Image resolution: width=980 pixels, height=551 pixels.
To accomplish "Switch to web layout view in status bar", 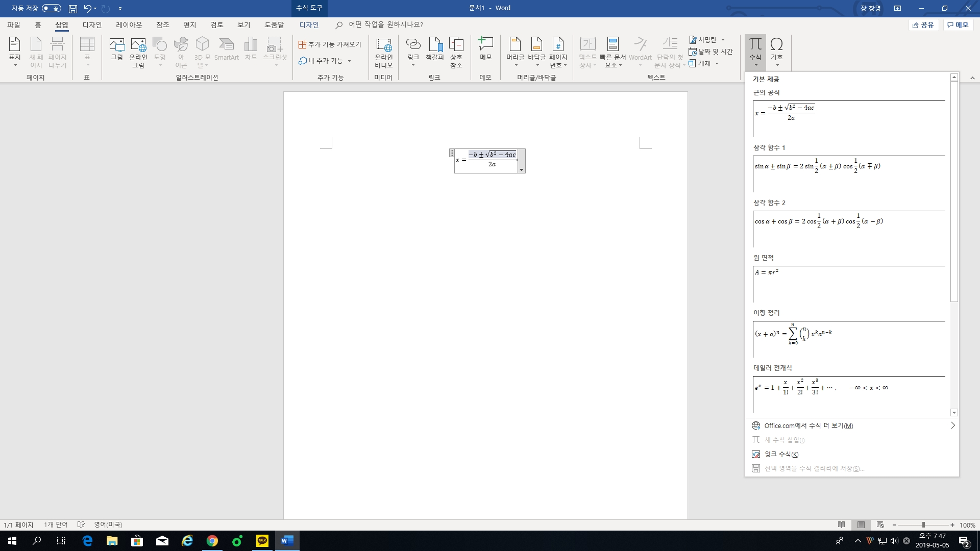I will click(880, 525).
